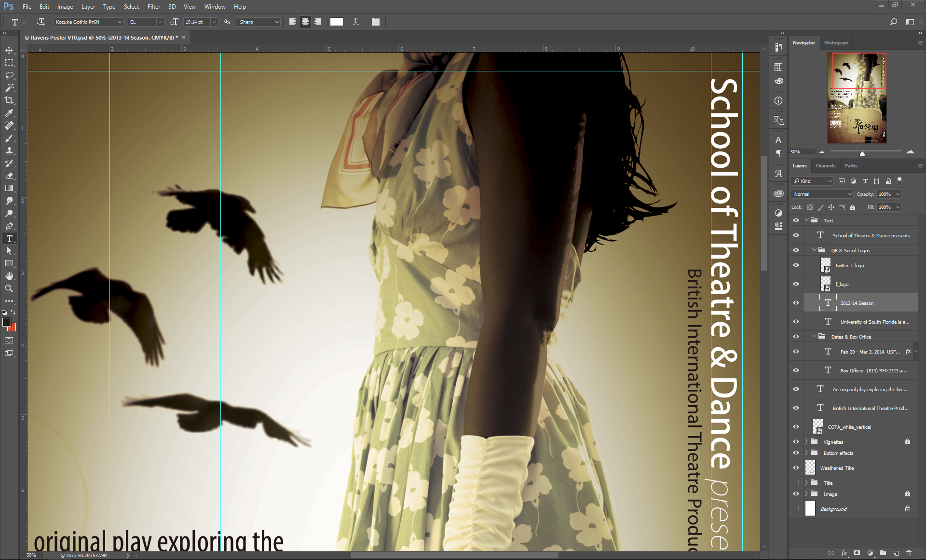Open the Info panel icon
Screen dimensions: 926x560
tap(778, 101)
